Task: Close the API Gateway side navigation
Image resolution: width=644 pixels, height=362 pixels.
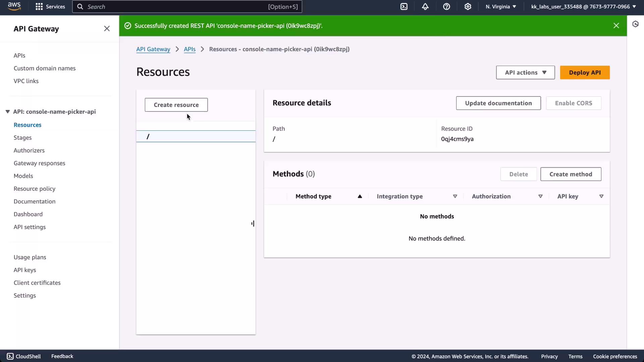Action: tap(107, 29)
